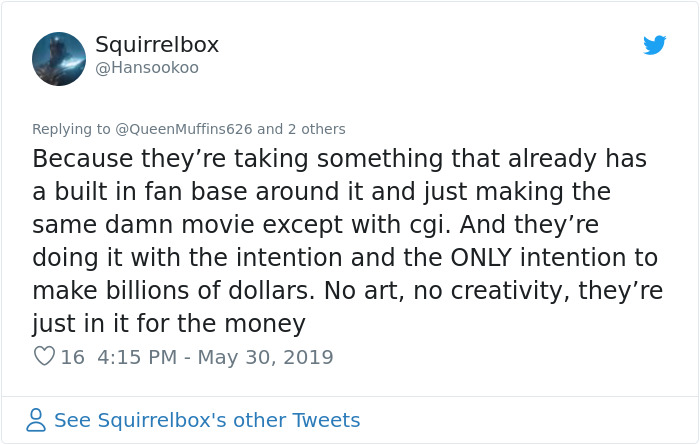Click the opening words "Because they're taking"
Screen dimensions: 700x445
(x=142, y=159)
